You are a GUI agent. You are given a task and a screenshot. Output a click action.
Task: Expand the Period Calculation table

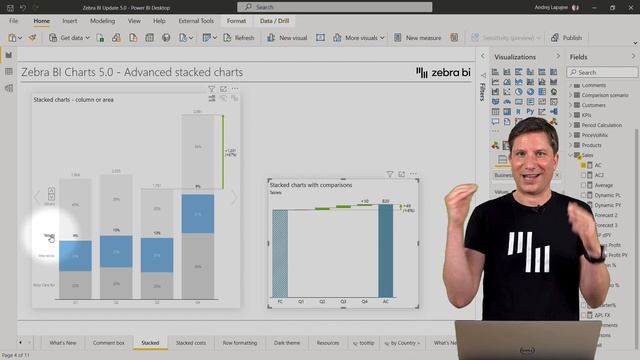click(x=571, y=125)
